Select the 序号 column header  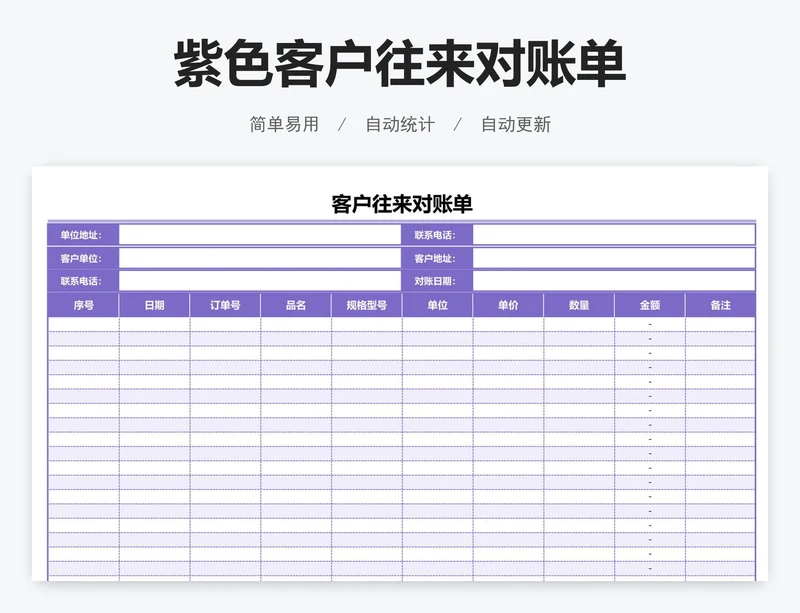coord(84,305)
